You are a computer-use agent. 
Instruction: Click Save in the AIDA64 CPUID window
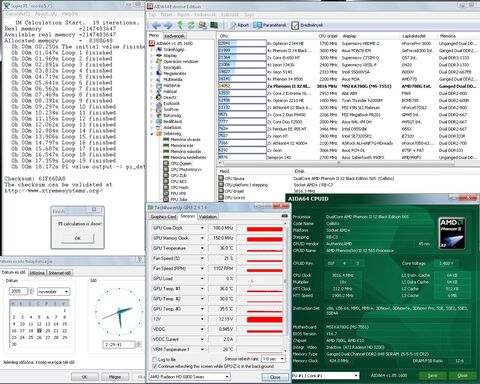click(x=432, y=376)
